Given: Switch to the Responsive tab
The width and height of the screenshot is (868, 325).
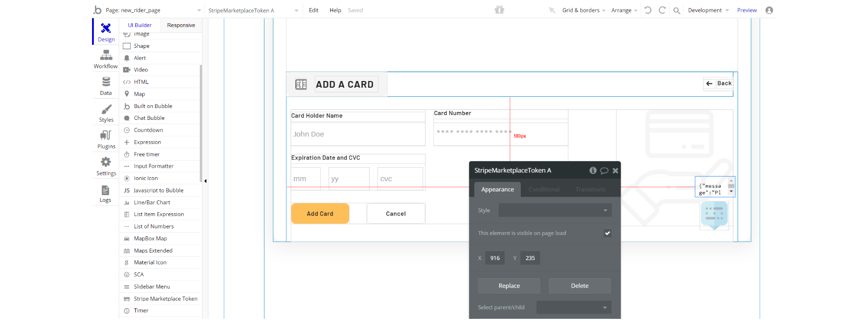Looking at the screenshot, I should tap(181, 25).
